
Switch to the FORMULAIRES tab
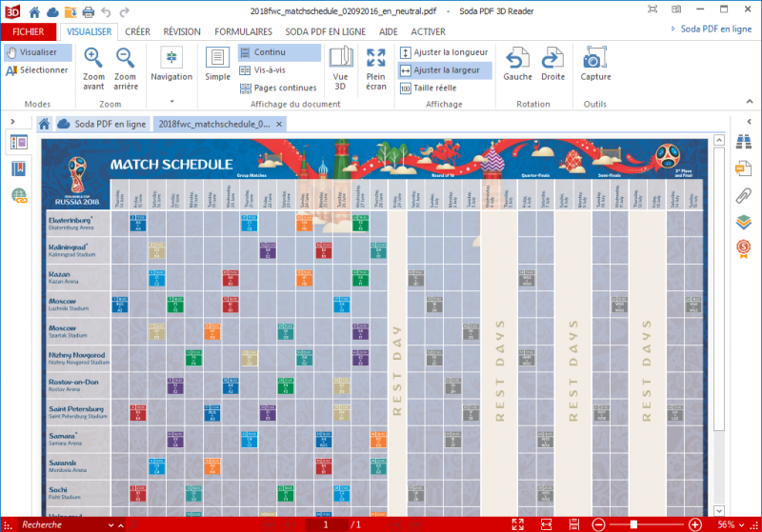pos(243,31)
